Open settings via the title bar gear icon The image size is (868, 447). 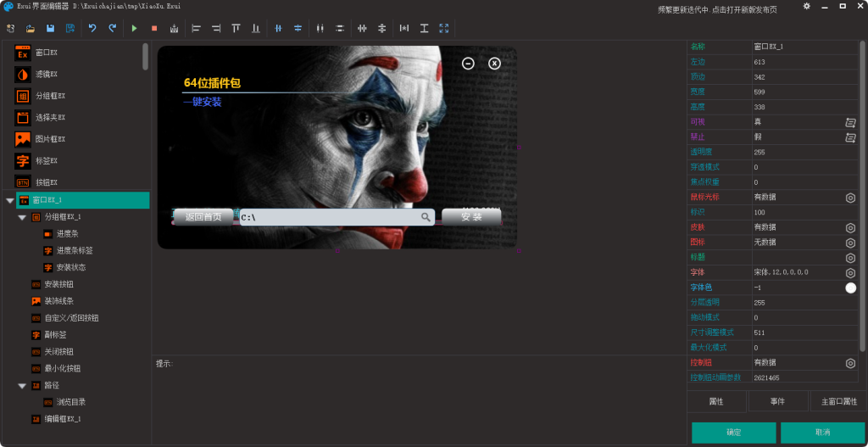click(807, 6)
